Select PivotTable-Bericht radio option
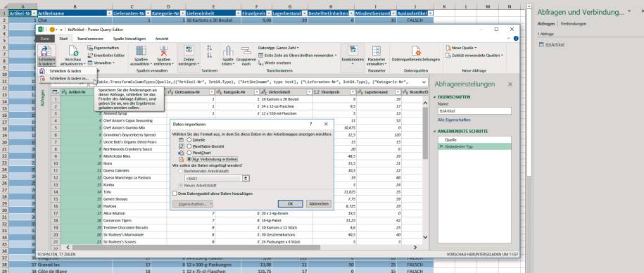644x273 pixels. point(189,146)
